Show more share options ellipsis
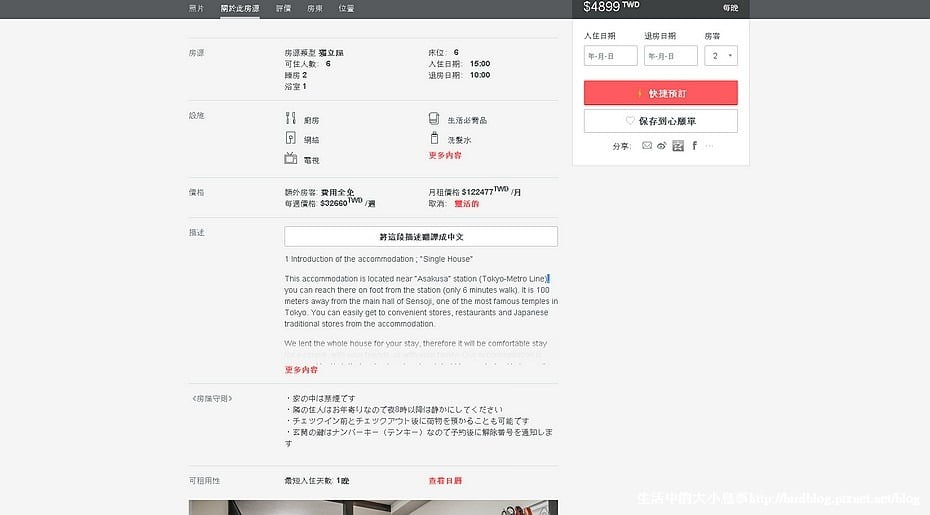Screen dimensions: 930x515 pos(709,145)
